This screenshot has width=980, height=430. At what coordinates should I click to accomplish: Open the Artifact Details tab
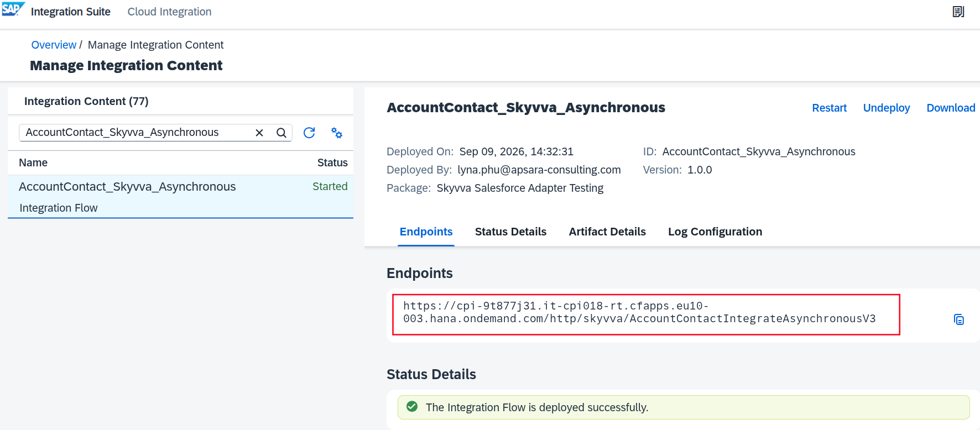(607, 232)
